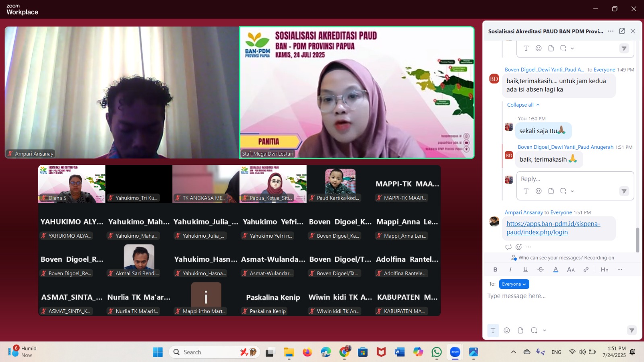Pop out the chat panel window
644x362 pixels.
pos(622,31)
